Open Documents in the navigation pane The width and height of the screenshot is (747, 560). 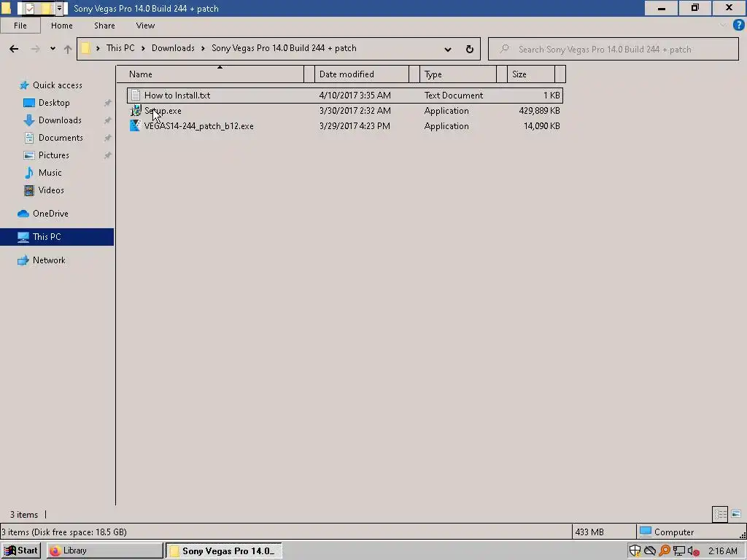coord(61,138)
